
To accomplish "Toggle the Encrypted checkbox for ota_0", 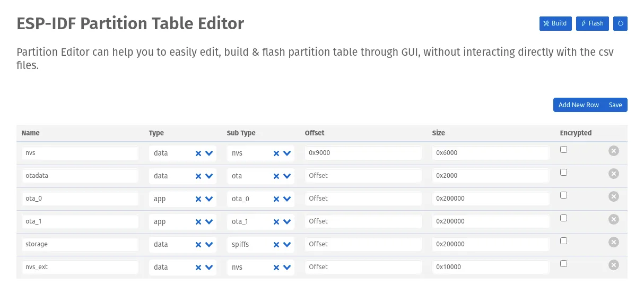I will (563, 195).
